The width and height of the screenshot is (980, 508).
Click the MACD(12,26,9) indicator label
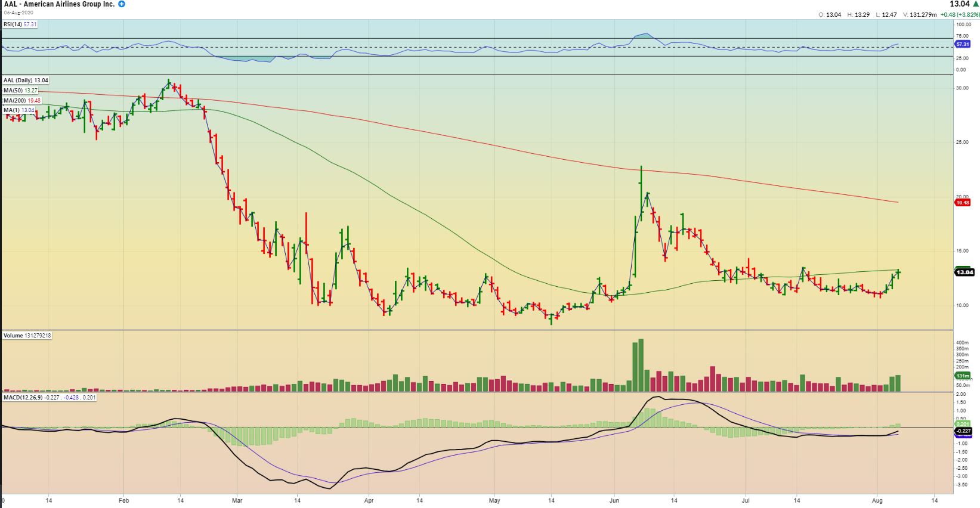pos(50,397)
